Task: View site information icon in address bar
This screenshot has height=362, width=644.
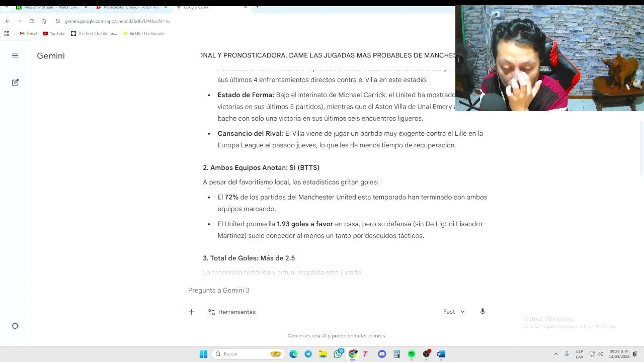Action: 58,21
